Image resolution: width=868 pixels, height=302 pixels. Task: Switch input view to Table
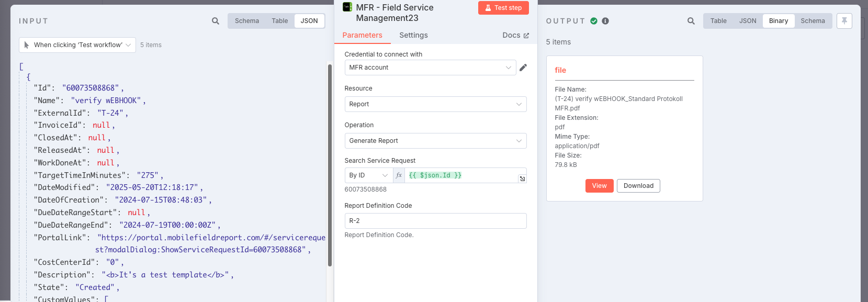click(280, 21)
